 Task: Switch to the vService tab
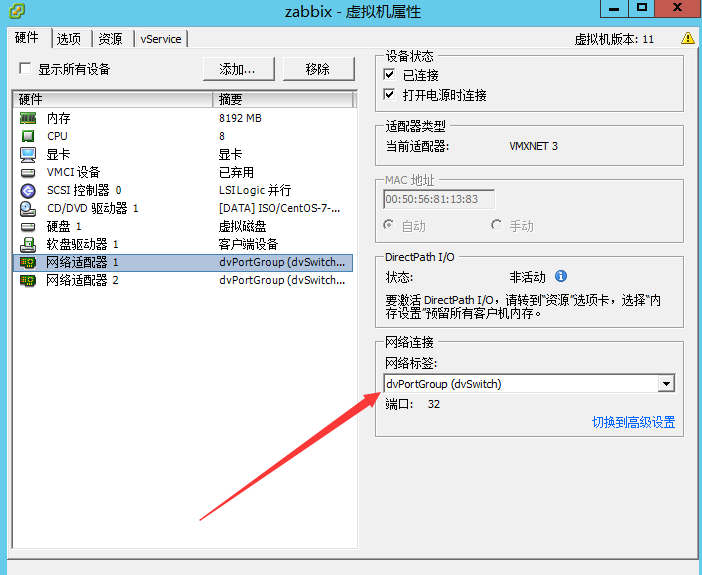[x=161, y=39]
